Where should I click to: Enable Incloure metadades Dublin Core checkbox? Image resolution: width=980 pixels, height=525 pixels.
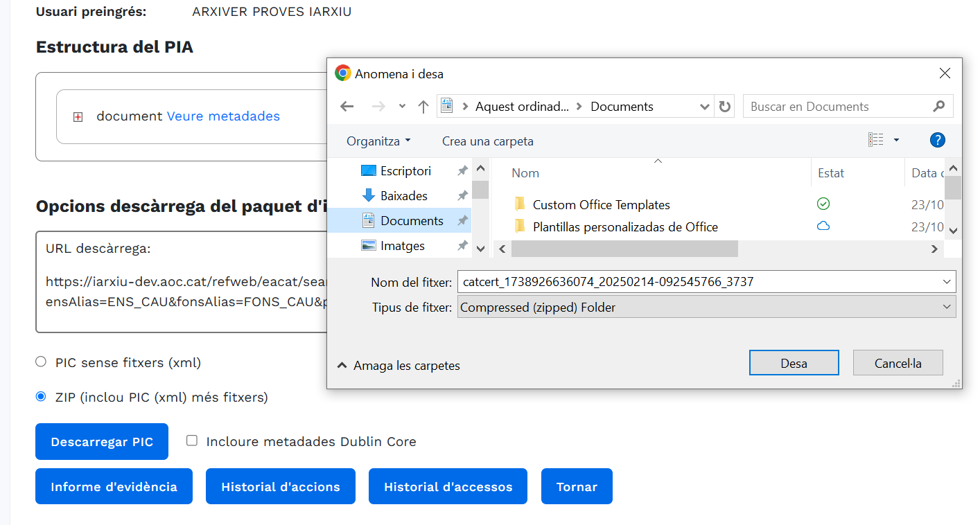pyautogui.click(x=192, y=441)
